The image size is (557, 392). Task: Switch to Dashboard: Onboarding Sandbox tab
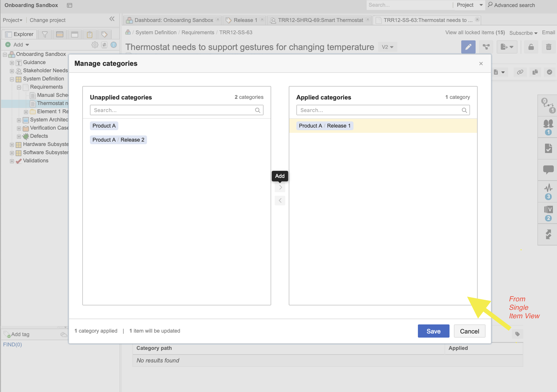[173, 20]
